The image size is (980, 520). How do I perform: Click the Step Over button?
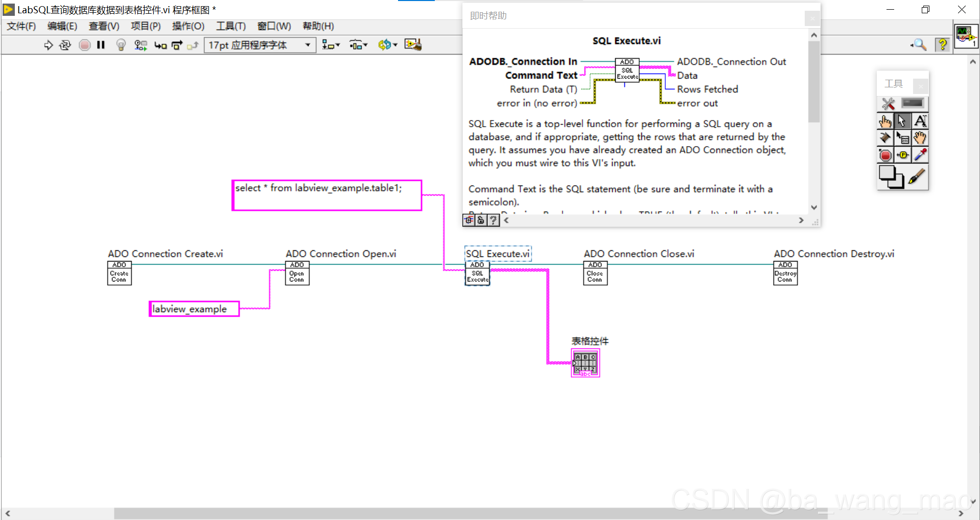pyautogui.click(x=177, y=45)
